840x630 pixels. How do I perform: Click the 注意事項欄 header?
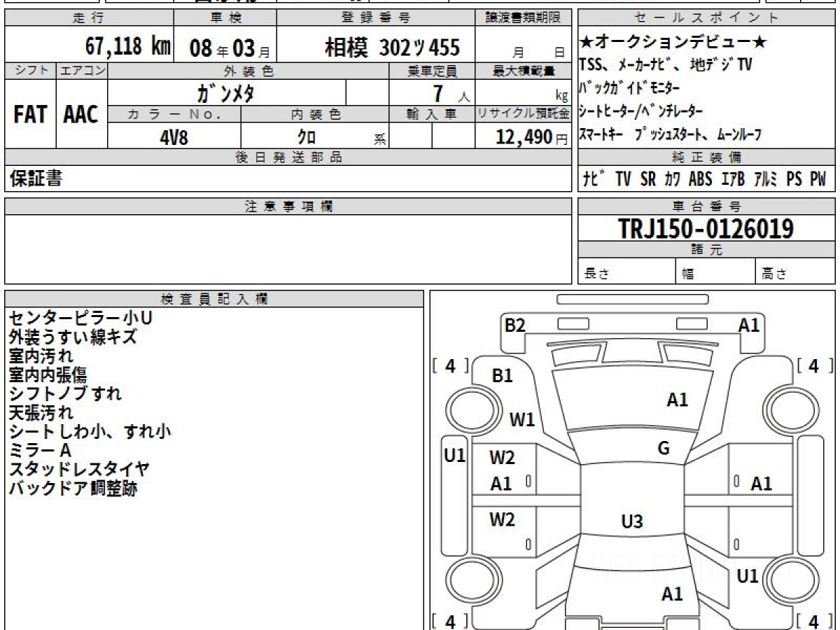[288, 206]
